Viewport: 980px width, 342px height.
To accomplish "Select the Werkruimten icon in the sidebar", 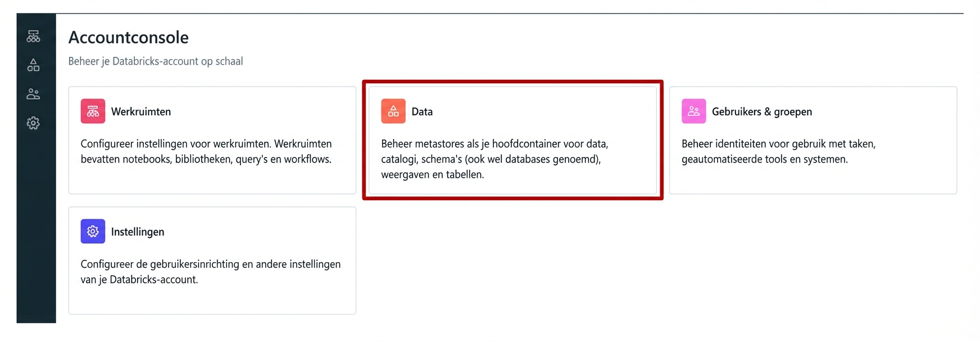I will point(34,36).
